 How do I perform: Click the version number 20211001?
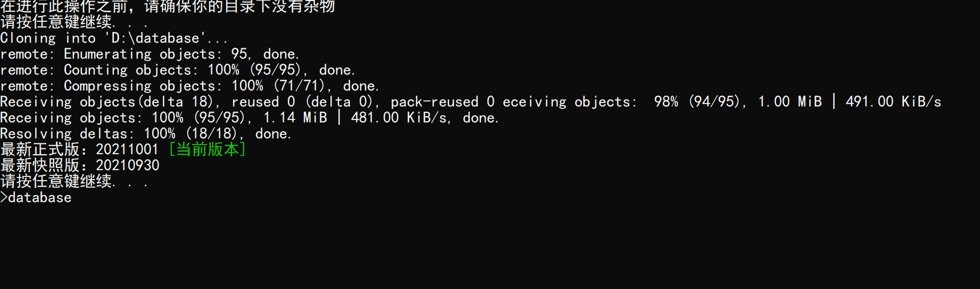[x=127, y=149]
